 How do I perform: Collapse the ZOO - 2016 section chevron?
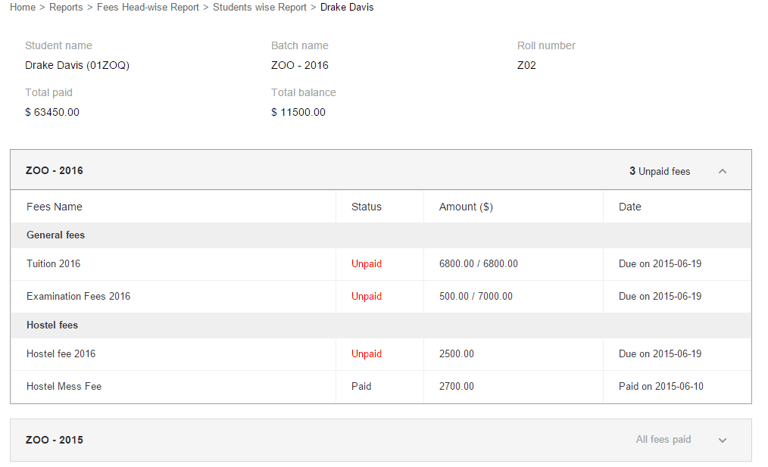(x=722, y=171)
